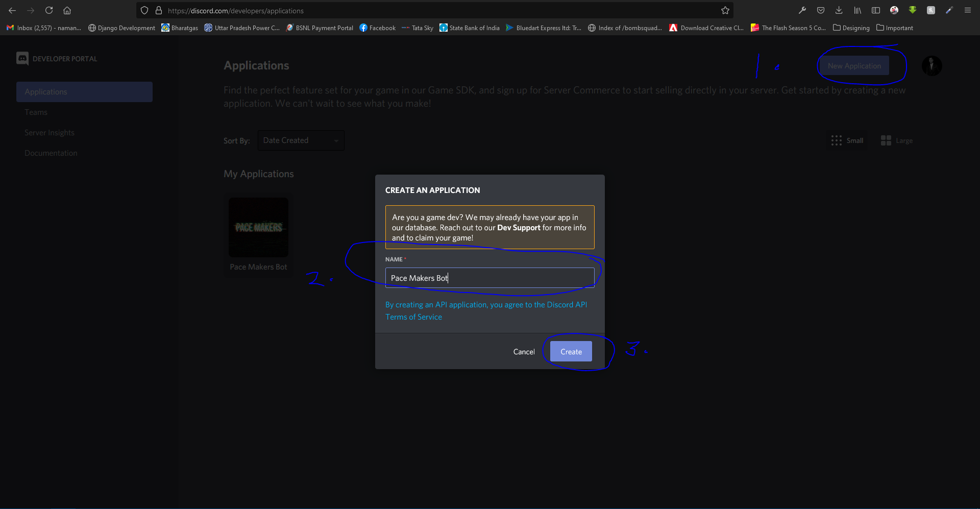Open the Pace Makers Bot application card

click(258, 235)
